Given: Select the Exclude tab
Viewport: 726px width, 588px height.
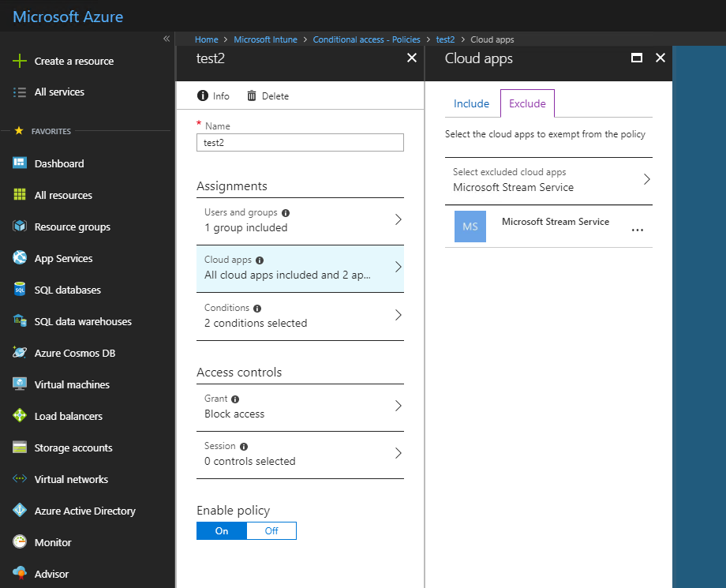Looking at the screenshot, I should coord(527,103).
